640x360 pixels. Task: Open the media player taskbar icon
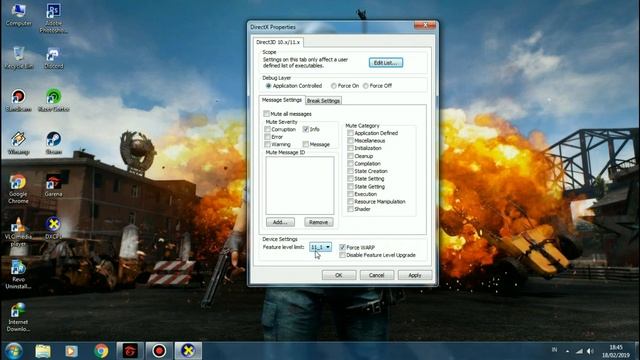click(71, 351)
